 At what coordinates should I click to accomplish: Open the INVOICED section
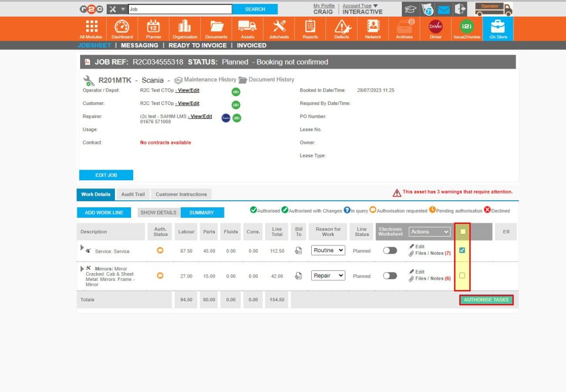[251, 45]
